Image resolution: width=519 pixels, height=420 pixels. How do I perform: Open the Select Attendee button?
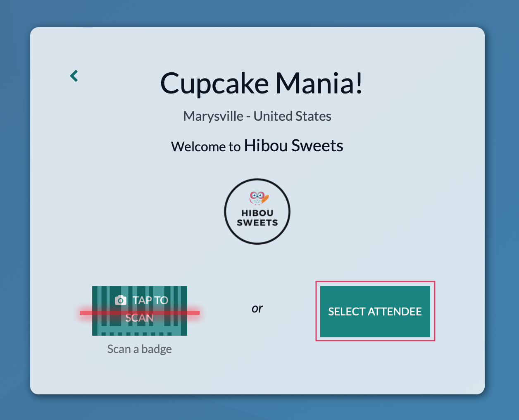click(375, 311)
